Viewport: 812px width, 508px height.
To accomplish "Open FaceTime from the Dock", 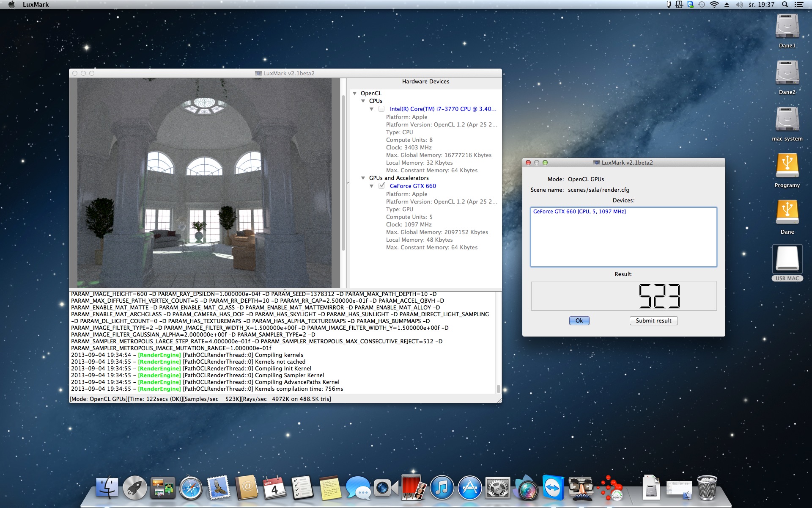I will 386,488.
